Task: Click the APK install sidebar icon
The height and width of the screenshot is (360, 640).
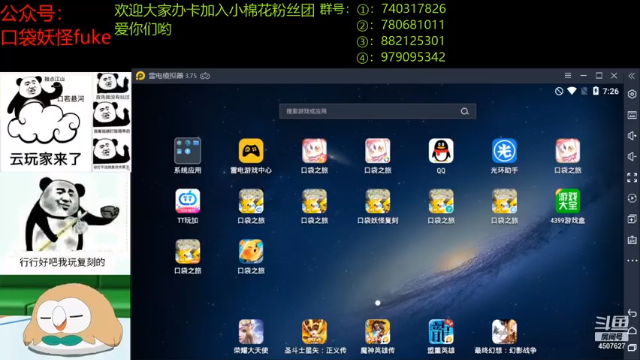Action: tap(632, 240)
